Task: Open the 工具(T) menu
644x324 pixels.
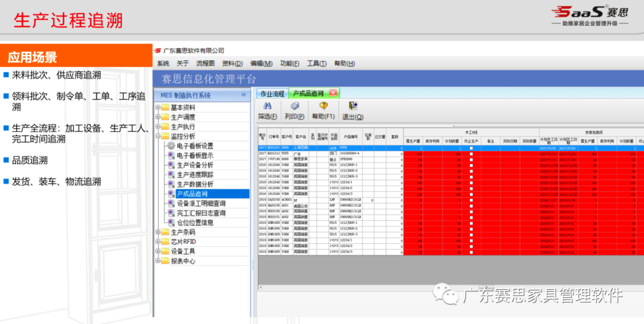Action: [317, 63]
